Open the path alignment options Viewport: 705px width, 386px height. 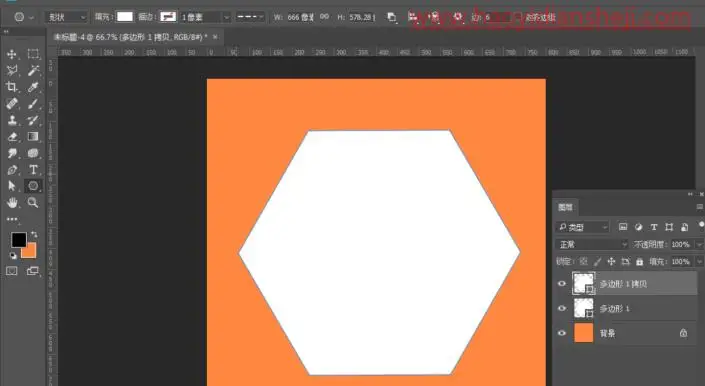point(413,17)
